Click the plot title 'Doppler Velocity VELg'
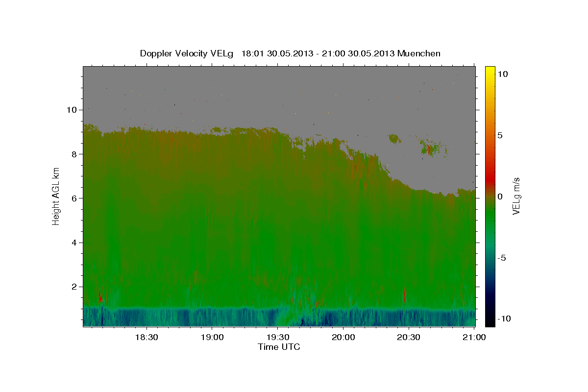588x392 pixels. [187, 53]
